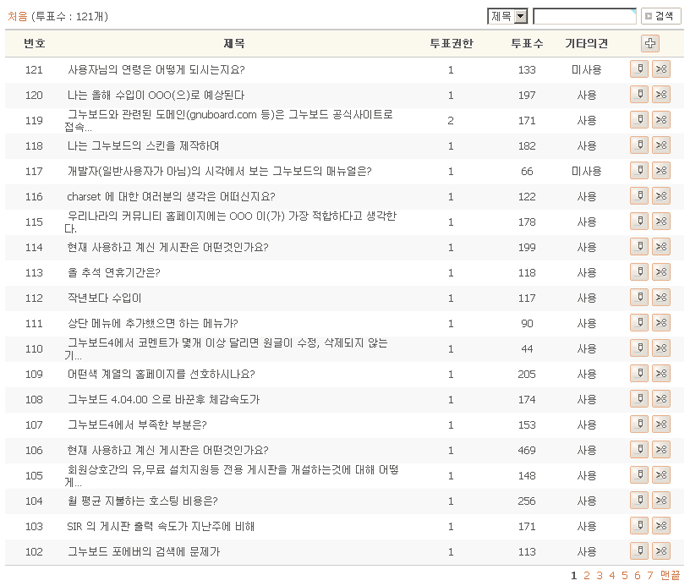
Task: Edit poll 121 with the pencil icon
Action: (x=639, y=69)
